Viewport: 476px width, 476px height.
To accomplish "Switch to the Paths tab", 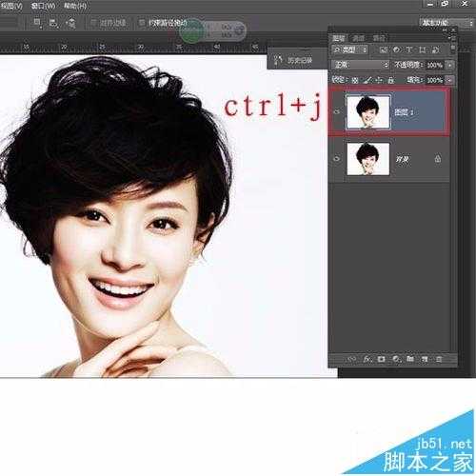I will (x=379, y=39).
